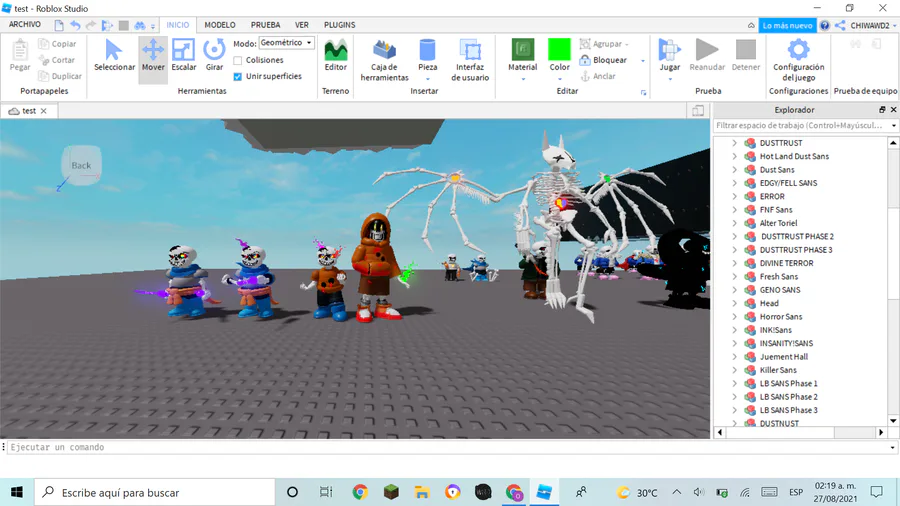Click Pegar in clipboard group

click(20, 56)
